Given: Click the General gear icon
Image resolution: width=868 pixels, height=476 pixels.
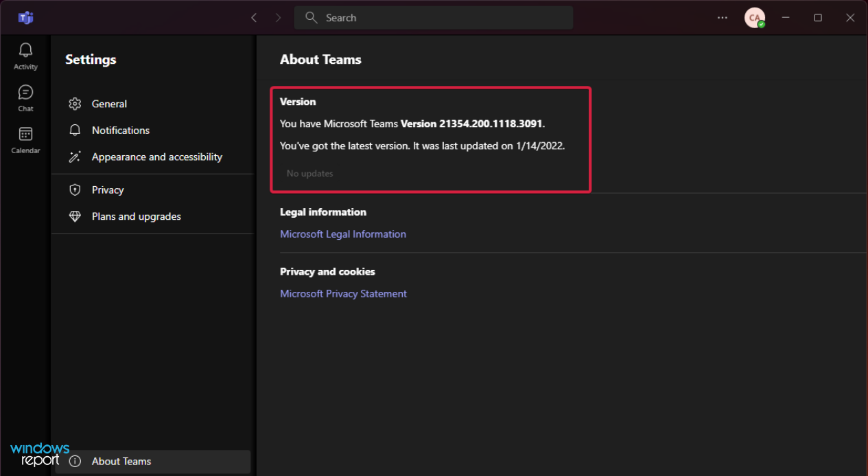Looking at the screenshot, I should coord(75,104).
